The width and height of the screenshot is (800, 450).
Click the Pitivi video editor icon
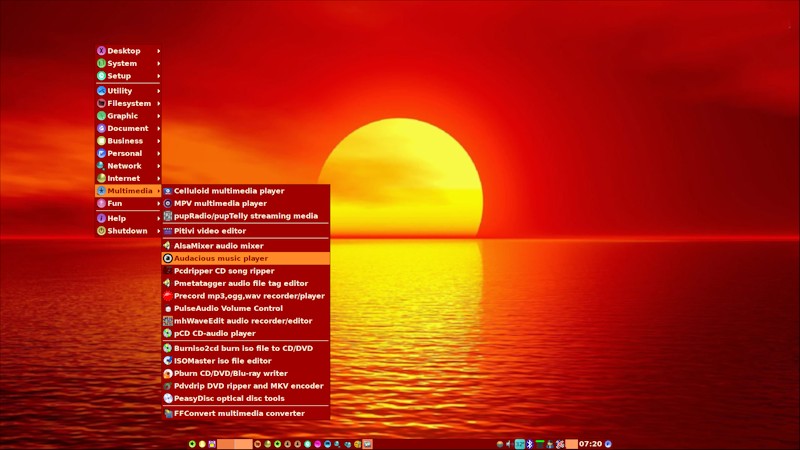coord(168,231)
